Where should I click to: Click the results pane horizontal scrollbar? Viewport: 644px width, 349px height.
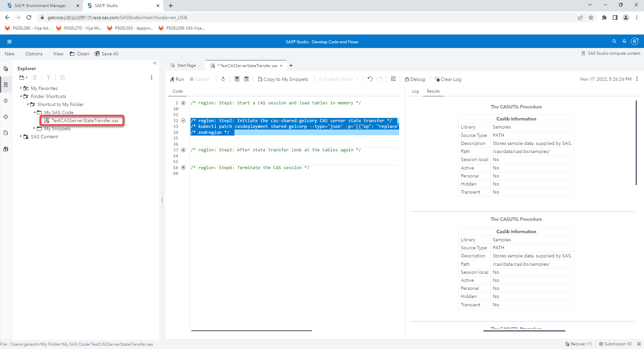tap(524, 331)
